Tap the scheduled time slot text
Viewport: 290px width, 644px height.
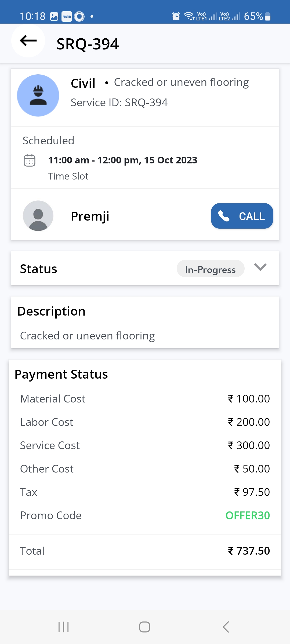123,160
